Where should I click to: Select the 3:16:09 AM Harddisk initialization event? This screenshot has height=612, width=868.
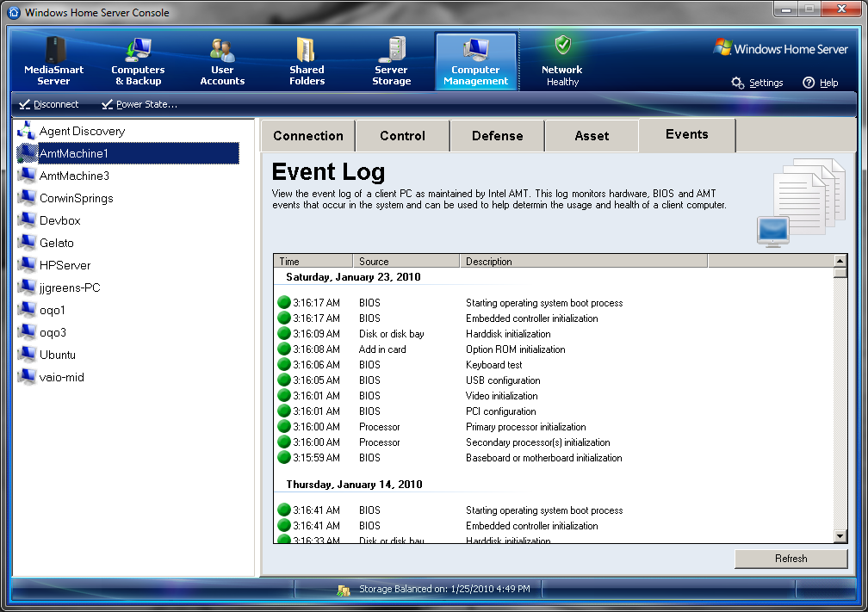click(x=554, y=334)
